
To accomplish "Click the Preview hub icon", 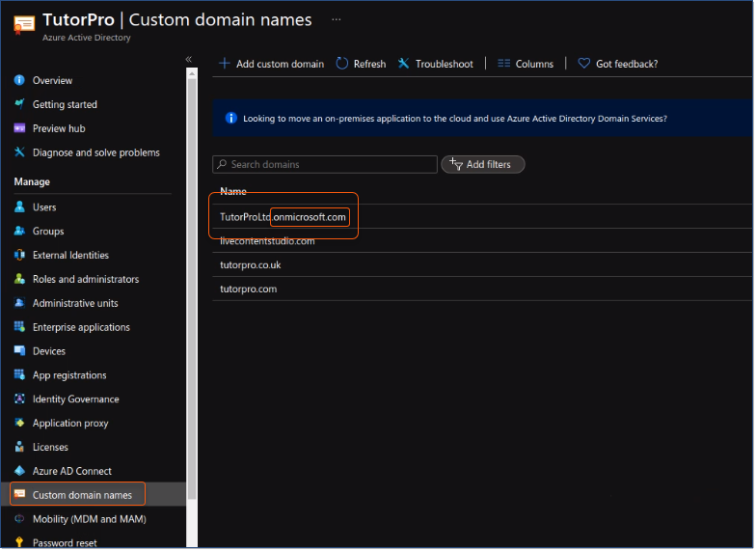I will pos(19,128).
